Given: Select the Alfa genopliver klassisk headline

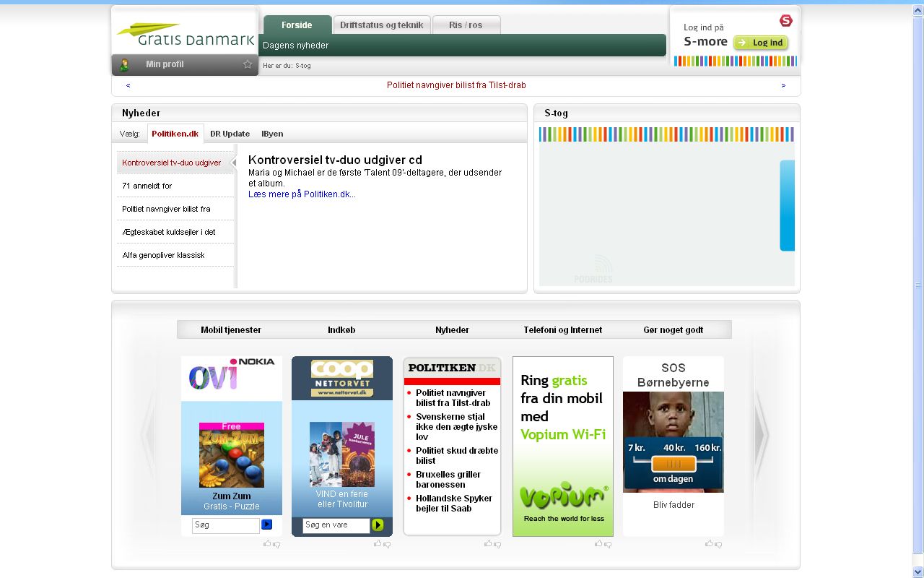Looking at the screenshot, I should point(163,255).
